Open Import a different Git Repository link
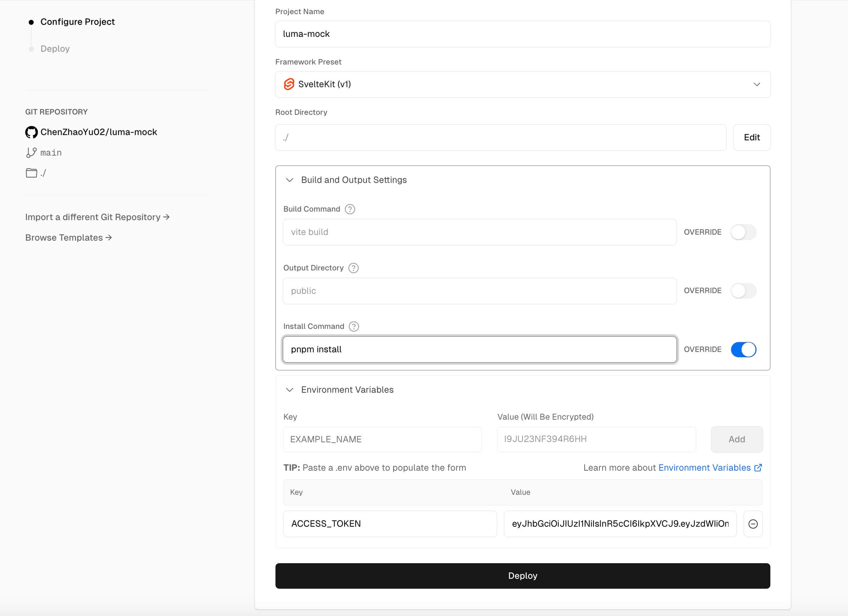Viewport: 848px width, 616px height. [x=97, y=217]
